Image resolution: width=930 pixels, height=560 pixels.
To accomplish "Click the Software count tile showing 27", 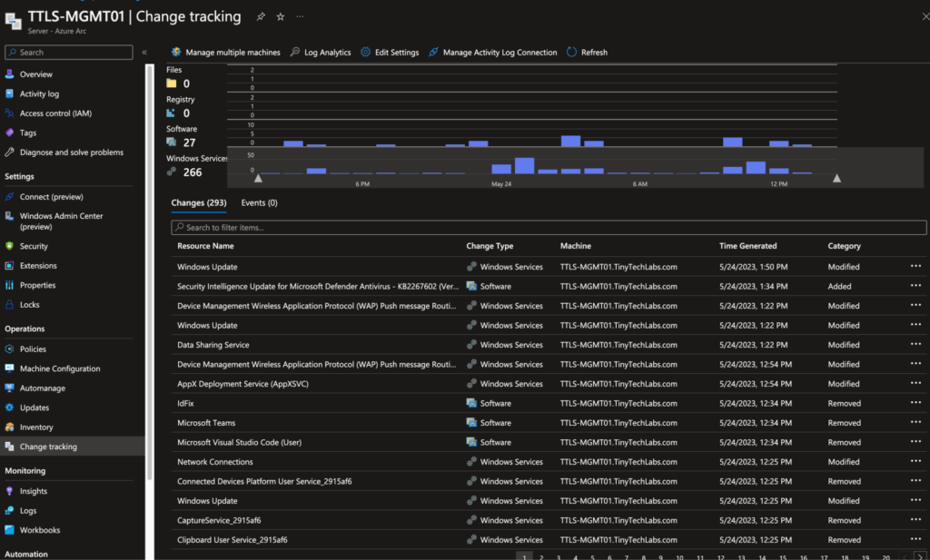I will pyautogui.click(x=182, y=137).
